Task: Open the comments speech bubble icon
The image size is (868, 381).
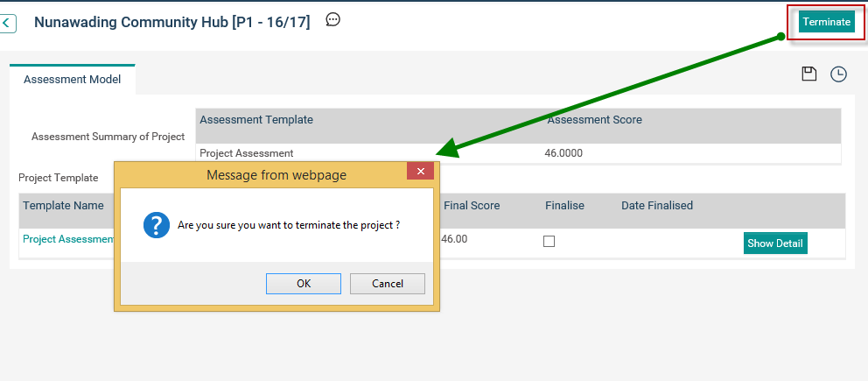Action: (332, 19)
